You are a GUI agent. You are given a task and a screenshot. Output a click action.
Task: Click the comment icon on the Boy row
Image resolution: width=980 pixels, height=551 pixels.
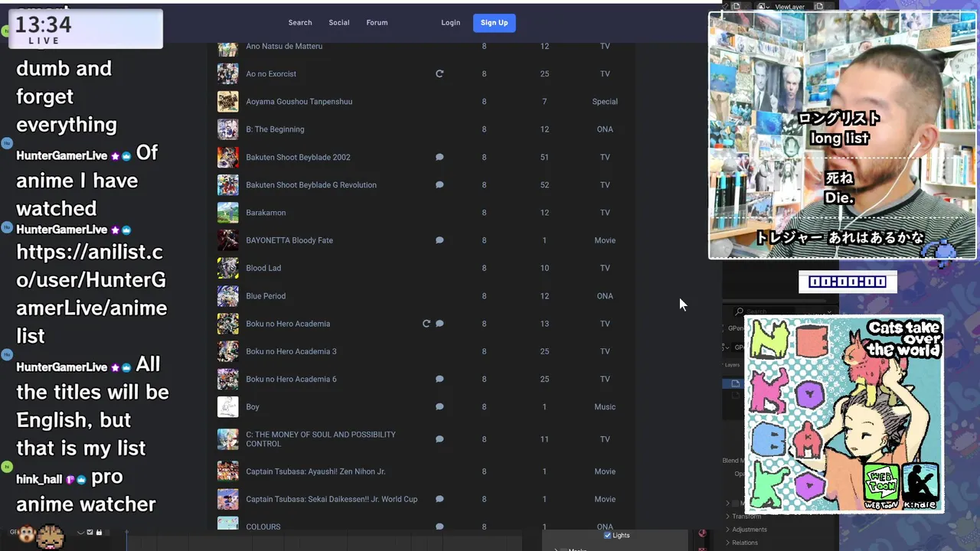[x=439, y=407]
